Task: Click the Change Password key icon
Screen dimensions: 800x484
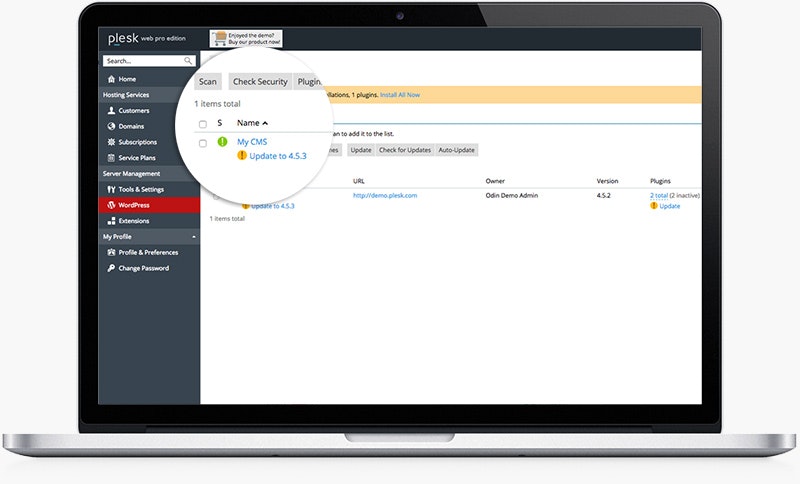Action: pos(111,268)
